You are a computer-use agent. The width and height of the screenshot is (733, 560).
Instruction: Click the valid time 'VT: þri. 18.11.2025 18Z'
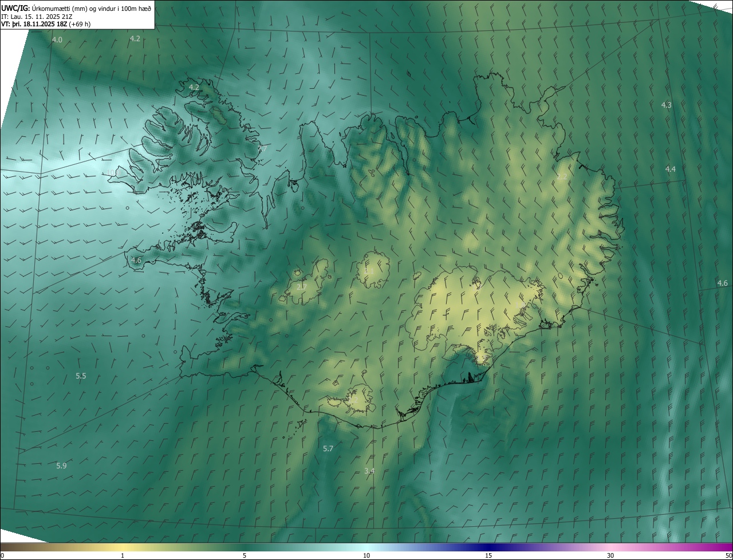coord(34,24)
